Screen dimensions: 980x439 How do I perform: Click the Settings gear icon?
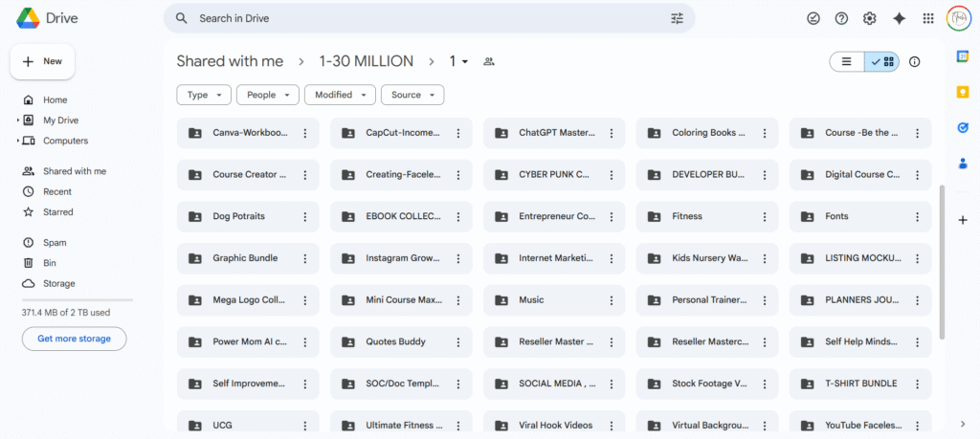click(869, 18)
